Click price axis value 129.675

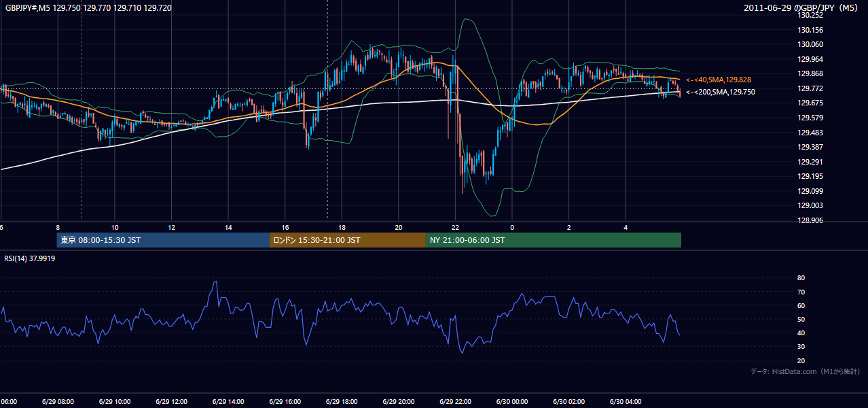point(811,103)
